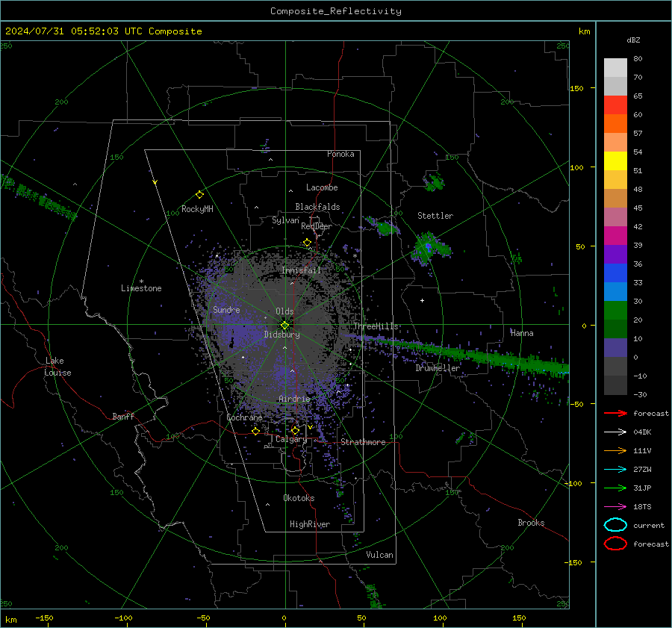Viewport: 672px width, 628px height.
Task: Click the white plus marker west of Hanna
Action: tap(422, 300)
